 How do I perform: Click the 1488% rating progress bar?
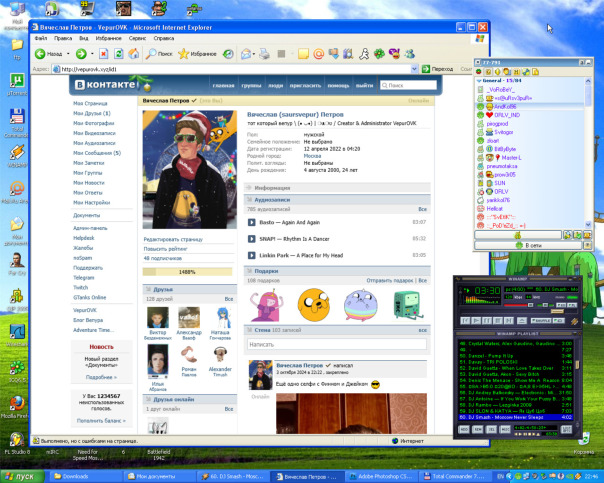click(x=187, y=272)
